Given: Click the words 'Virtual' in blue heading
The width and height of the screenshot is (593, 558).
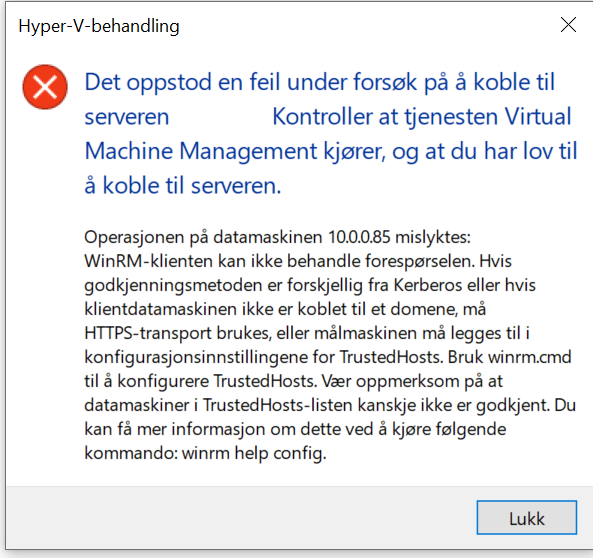Looking at the screenshot, I should tap(538, 116).
